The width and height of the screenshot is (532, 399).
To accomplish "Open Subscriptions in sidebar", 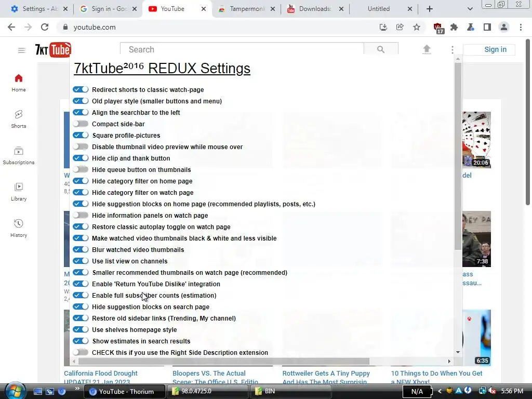I will tap(19, 155).
